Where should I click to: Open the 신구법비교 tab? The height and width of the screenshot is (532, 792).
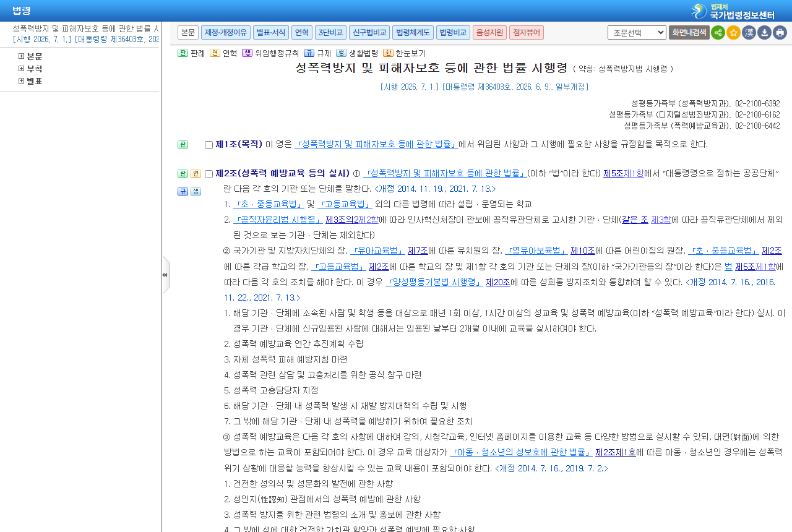369,32
